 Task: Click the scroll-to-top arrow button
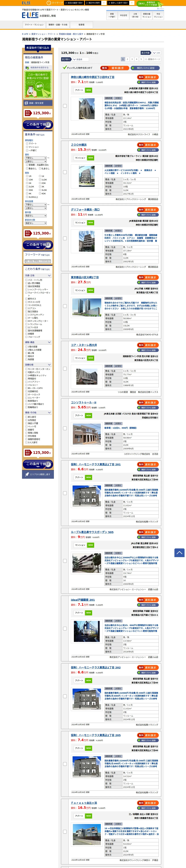(179, 553)
